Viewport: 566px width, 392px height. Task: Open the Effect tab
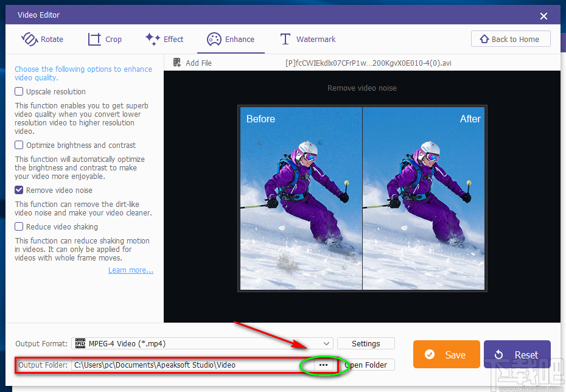(x=164, y=39)
